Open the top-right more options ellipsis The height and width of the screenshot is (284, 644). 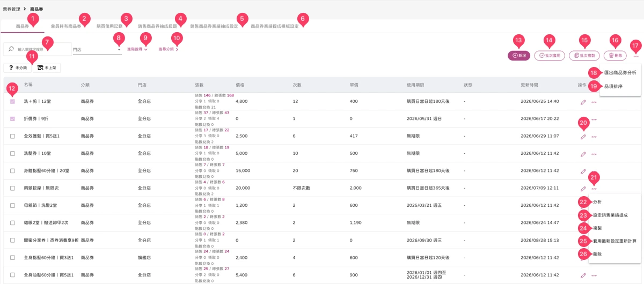tap(636, 55)
